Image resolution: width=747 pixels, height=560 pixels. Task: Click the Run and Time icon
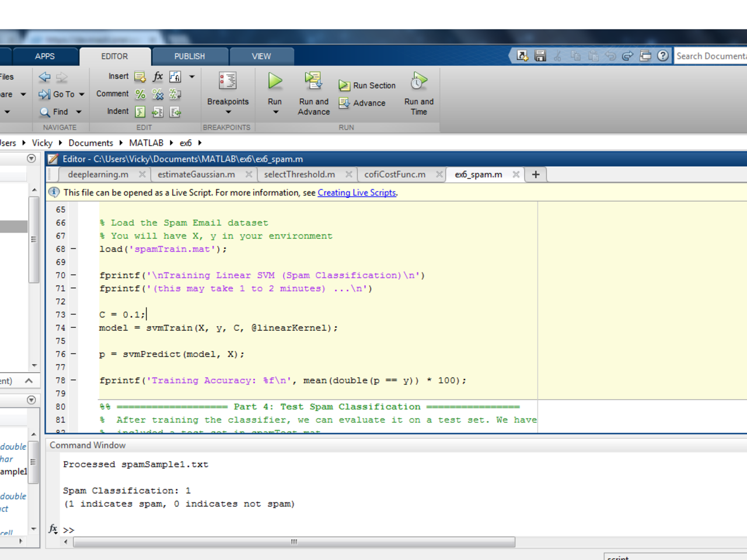point(418,81)
